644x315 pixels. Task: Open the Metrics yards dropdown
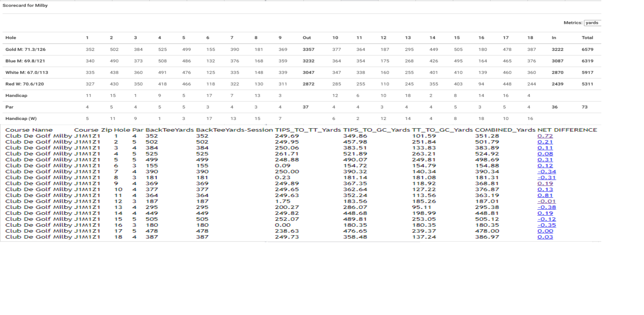[593, 23]
